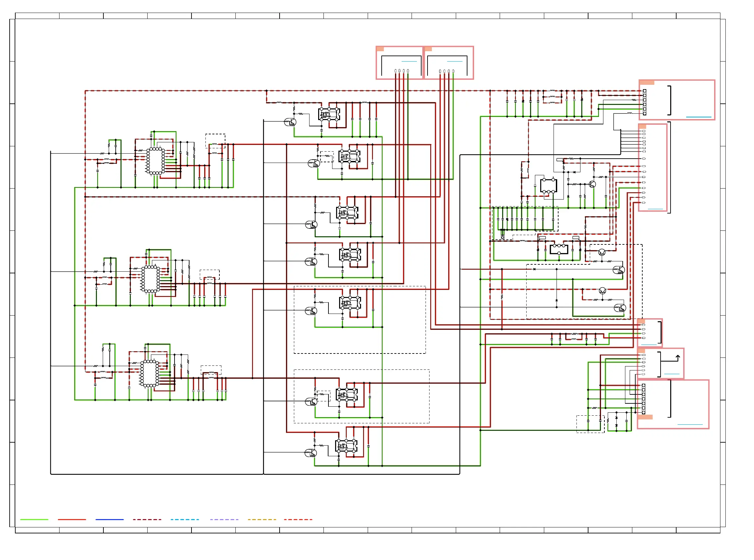Image resolution: width=754 pixels, height=560 pixels.
Task: Open the blue link in second top connector box
Action: 455,62
